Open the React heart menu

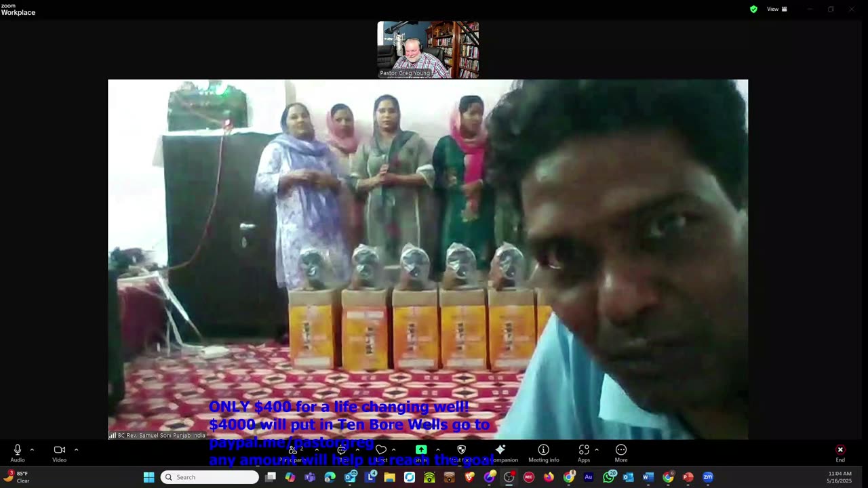tap(381, 453)
